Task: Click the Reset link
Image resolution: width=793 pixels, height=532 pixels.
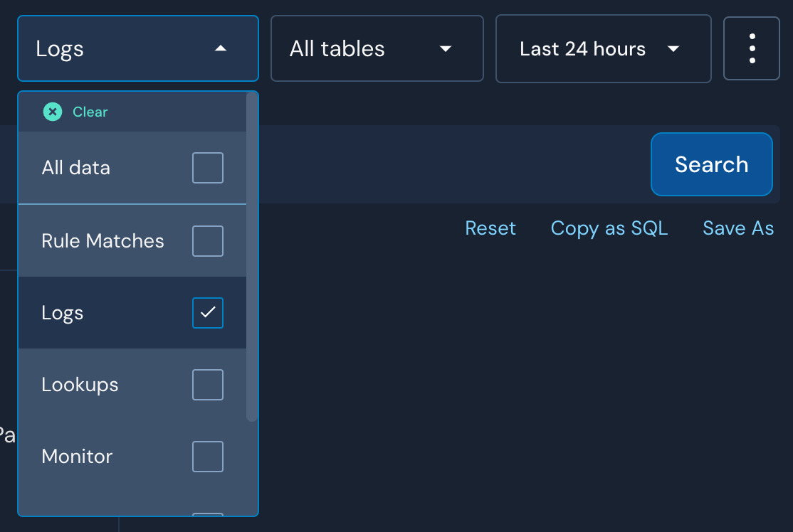Action: point(490,228)
